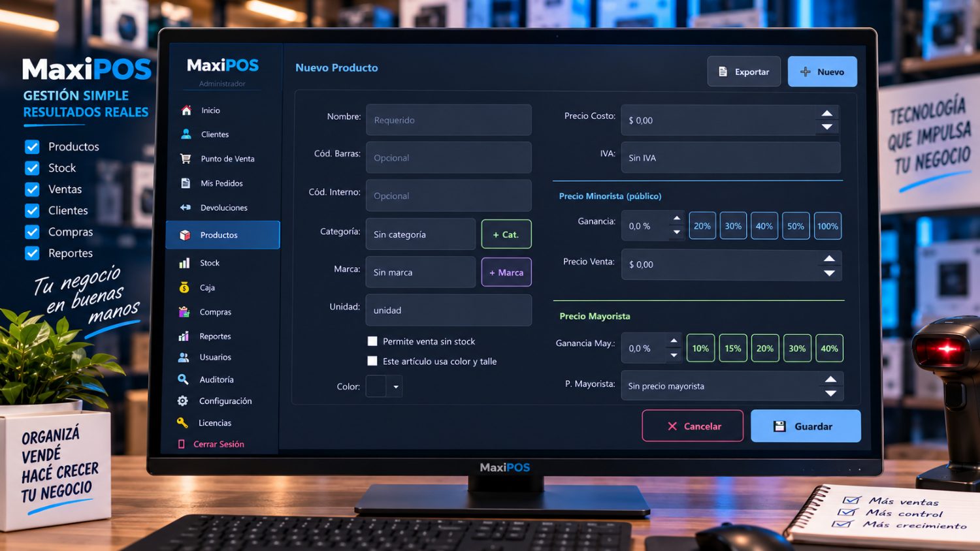Click the Reportes chart icon
The image size is (980, 551).
184,336
